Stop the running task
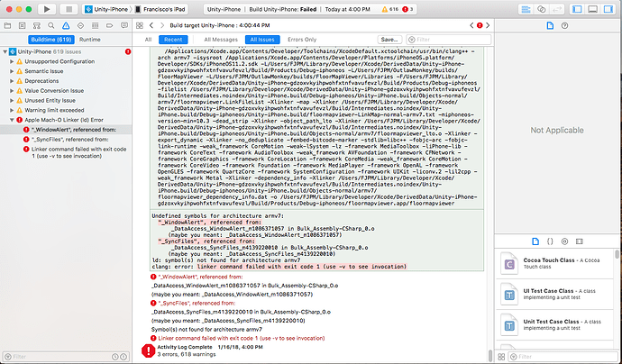This screenshot has width=622, height=364. click(x=69, y=9)
